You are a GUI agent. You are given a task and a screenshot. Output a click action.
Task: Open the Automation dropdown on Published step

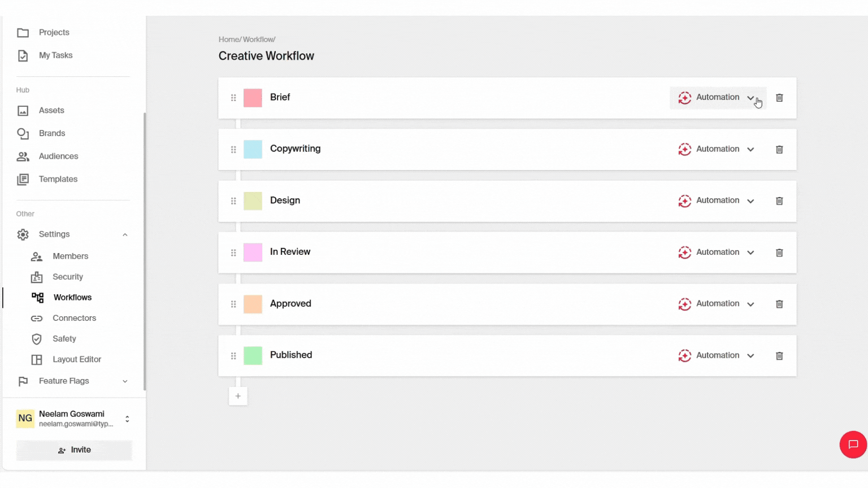click(x=751, y=355)
